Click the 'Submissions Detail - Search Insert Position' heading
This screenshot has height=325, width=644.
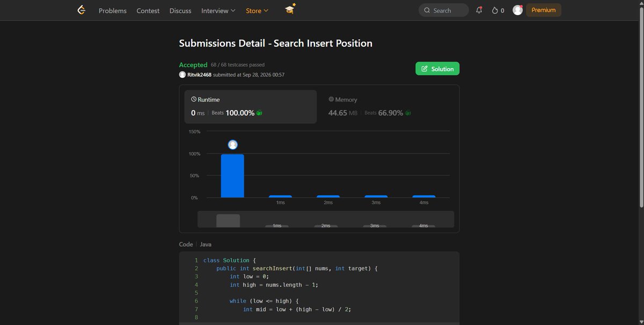276,43
